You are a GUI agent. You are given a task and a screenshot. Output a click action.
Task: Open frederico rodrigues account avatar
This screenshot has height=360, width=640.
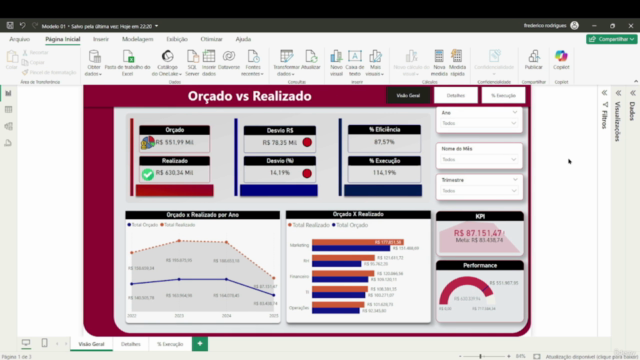tap(574, 25)
